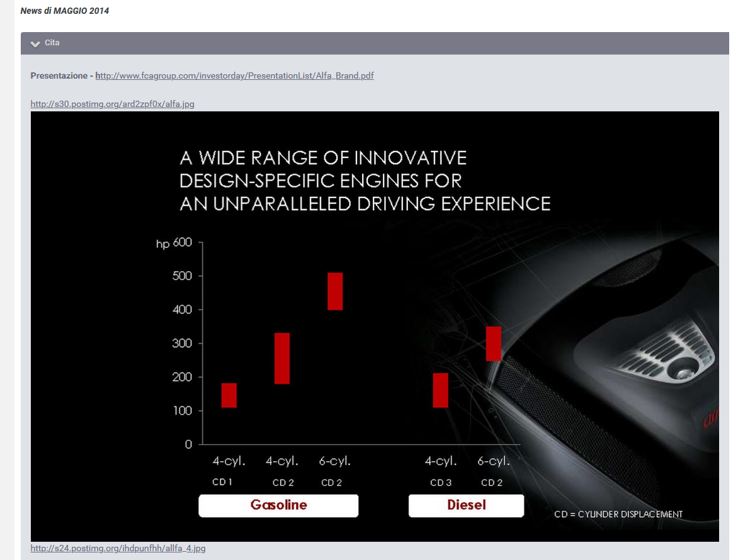This screenshot has height=560, width=738.
Task: Click the 'CD 1' axis label
Action: (x=222, y=482)
